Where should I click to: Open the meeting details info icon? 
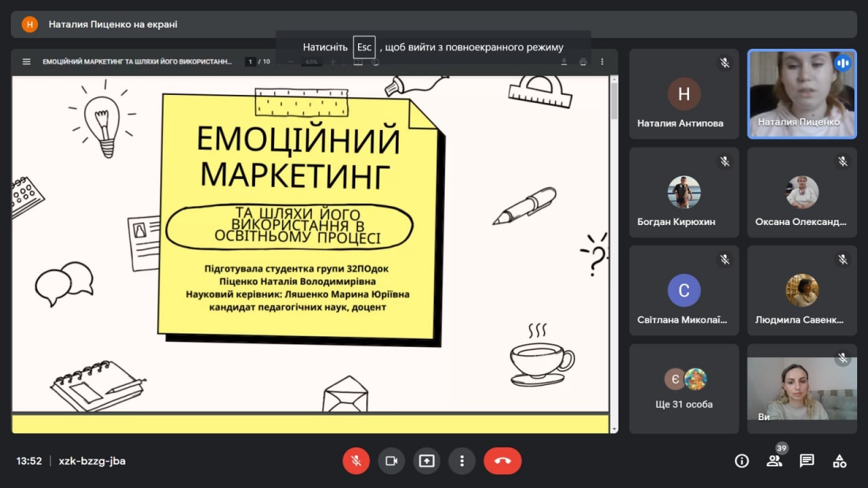(x=742, y=461)
